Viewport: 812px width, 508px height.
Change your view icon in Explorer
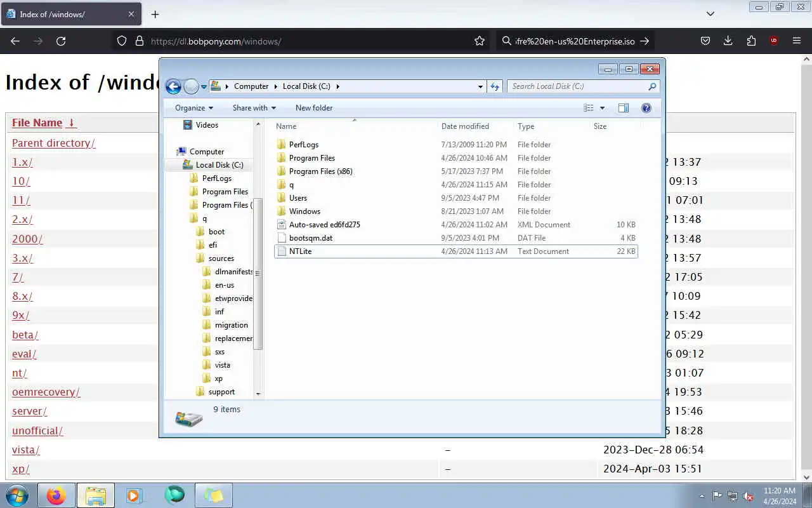[589, 108]
